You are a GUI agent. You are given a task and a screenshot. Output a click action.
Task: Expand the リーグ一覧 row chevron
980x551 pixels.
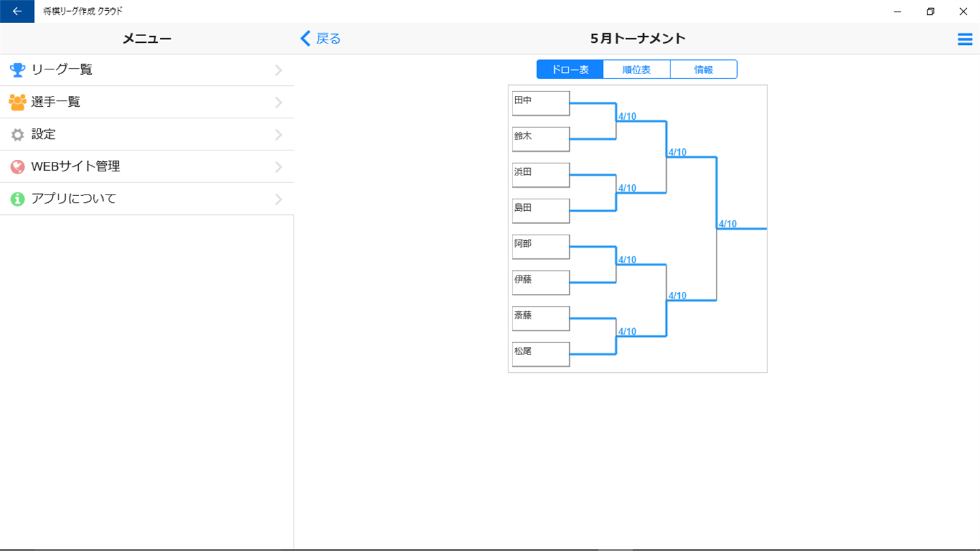click(278, 70)
